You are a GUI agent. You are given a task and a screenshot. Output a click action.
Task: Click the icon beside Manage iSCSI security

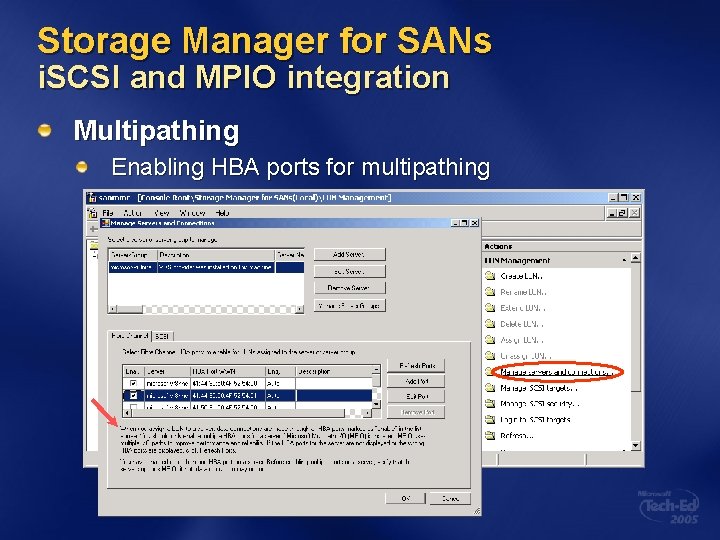[x=490, y=404]
